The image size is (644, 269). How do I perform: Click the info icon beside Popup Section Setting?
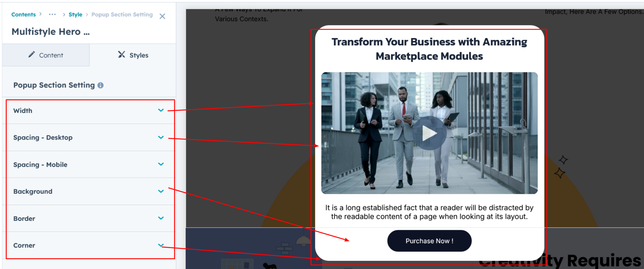click(100, 85)
